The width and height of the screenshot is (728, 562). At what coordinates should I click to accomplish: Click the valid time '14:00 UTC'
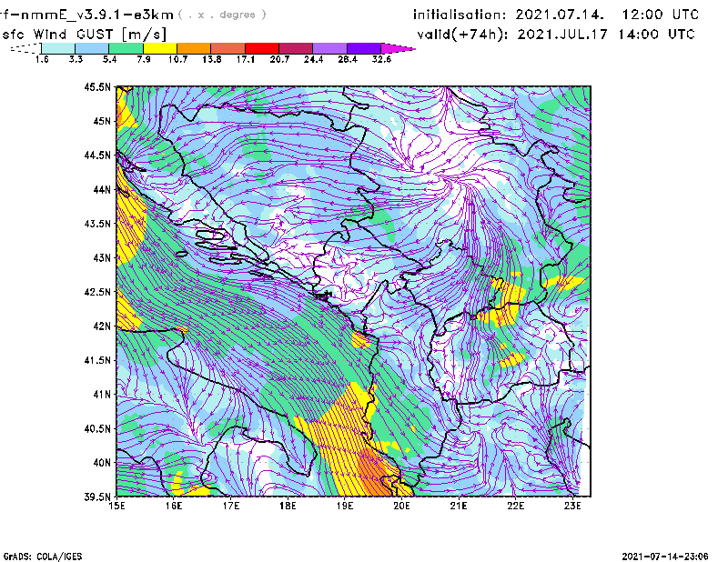[656, 35]
